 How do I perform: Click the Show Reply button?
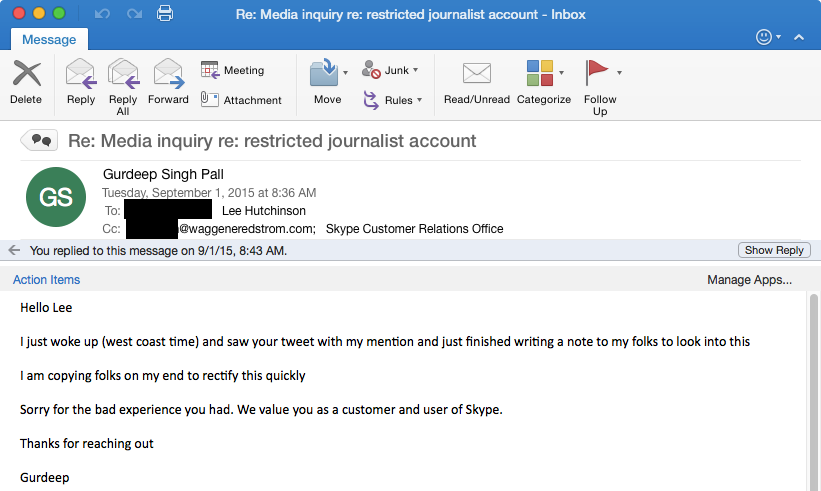pos(774,250)
